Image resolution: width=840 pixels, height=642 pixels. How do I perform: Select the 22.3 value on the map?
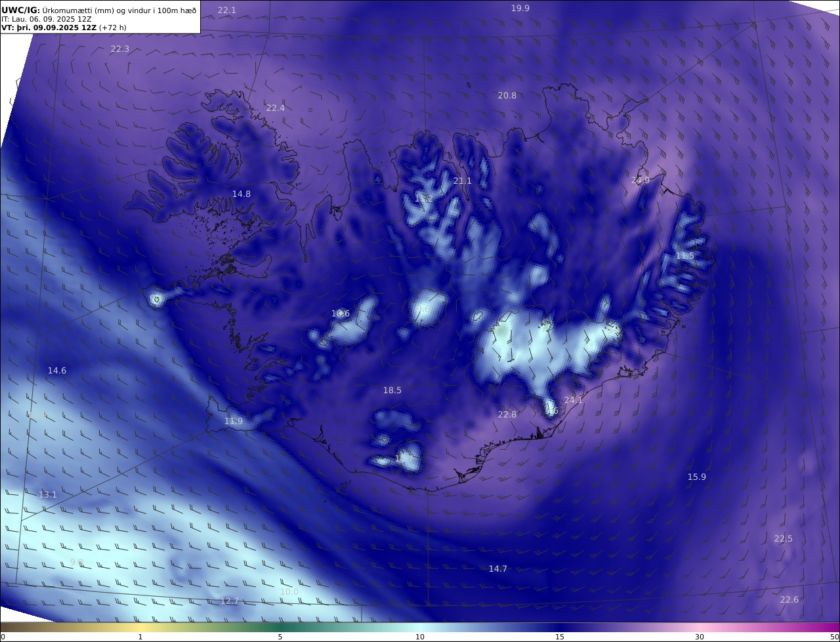tap(119, 49)
